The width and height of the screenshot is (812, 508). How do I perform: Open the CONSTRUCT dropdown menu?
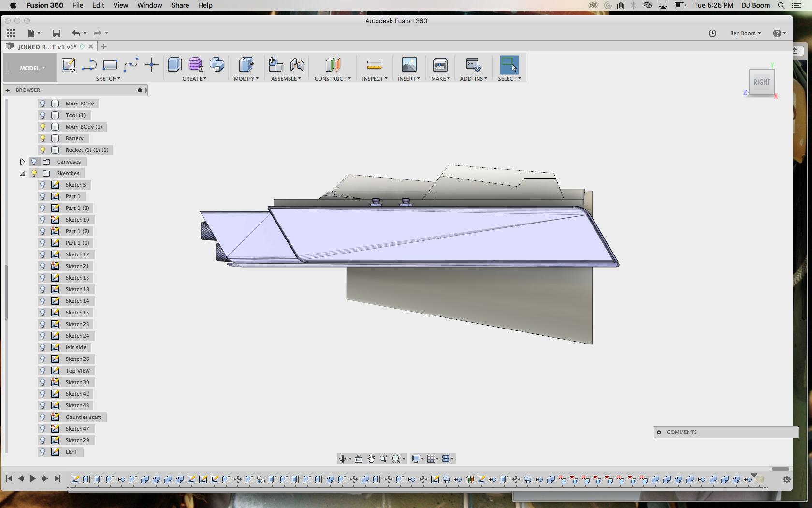333,79
